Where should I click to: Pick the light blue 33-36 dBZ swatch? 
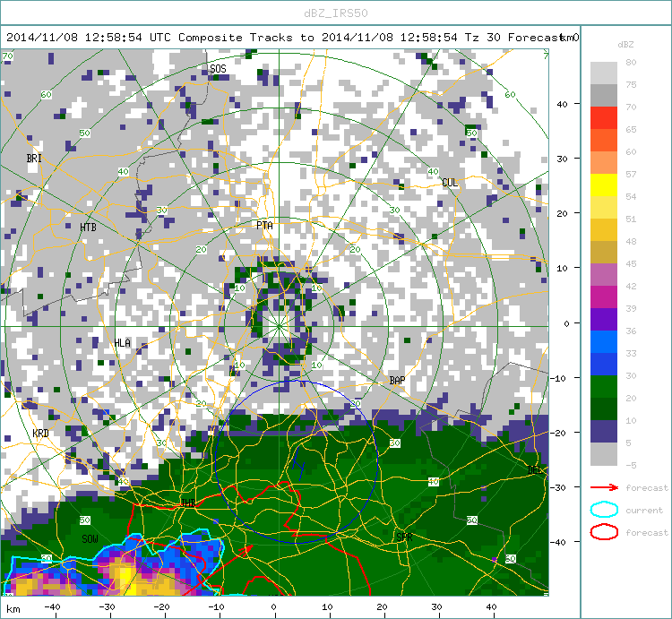click(603, 341)
